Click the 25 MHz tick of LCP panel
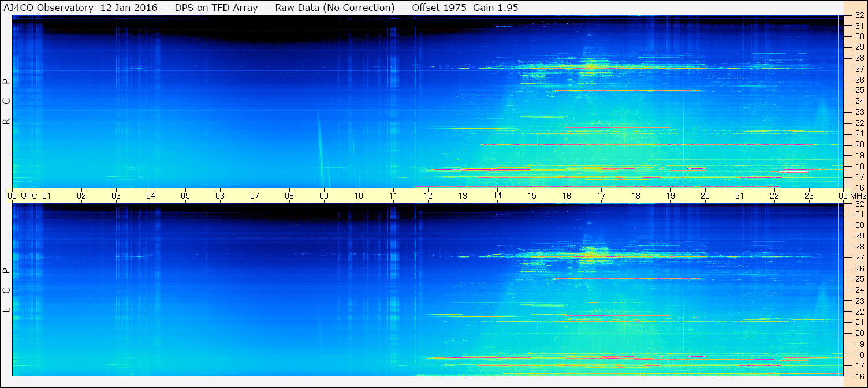The image size is (868, 388). point(859,279)
